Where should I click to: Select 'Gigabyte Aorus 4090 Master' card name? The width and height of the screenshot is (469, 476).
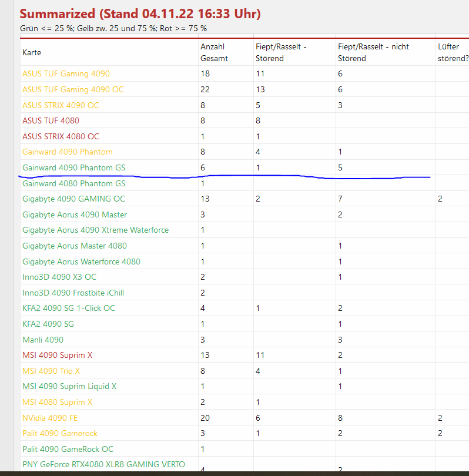tap(75, 215)
